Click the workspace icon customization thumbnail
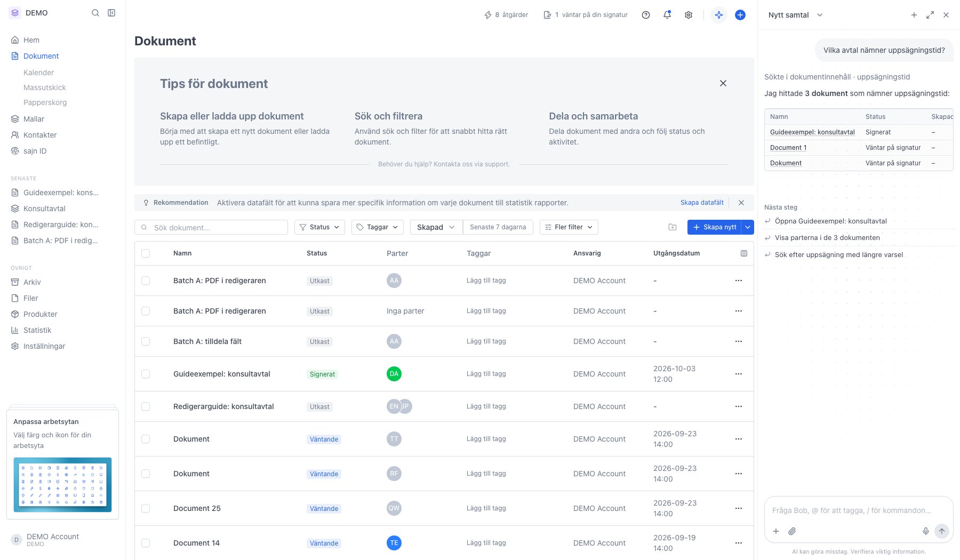Viewport: 960px width, 560px height. pyautogui.click(x=62, y=485)
